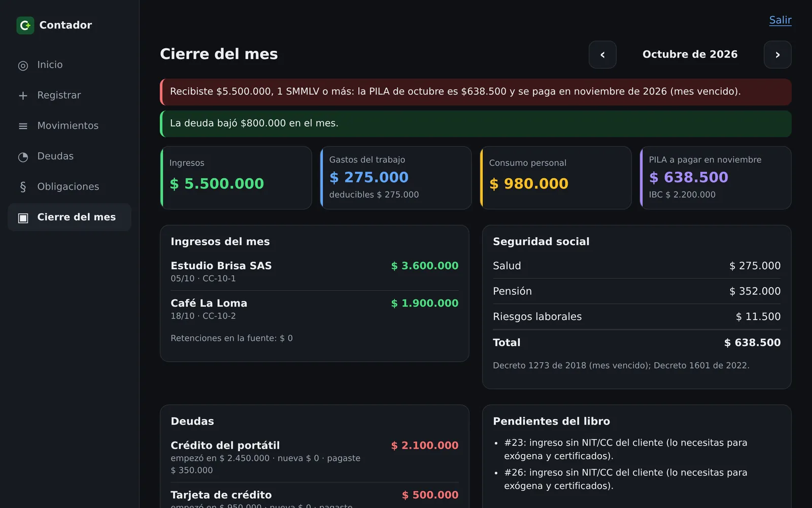Screen dimensions: 812x508
Task: Advance to next month with right chevron
Action: coord(777,54)
